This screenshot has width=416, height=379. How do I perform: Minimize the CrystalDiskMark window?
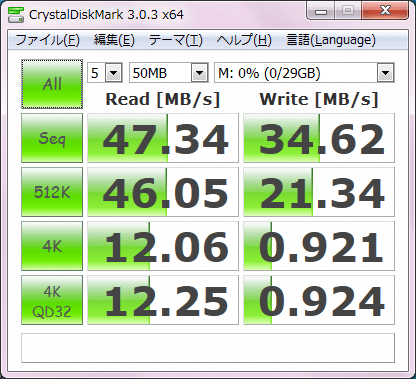click(x=320, y=11)
